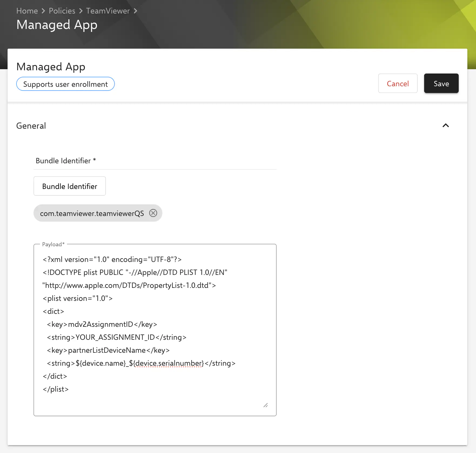Click the Supports user enrollment chip
This screenshot has width=476, height=453.
tap(65, 84)
